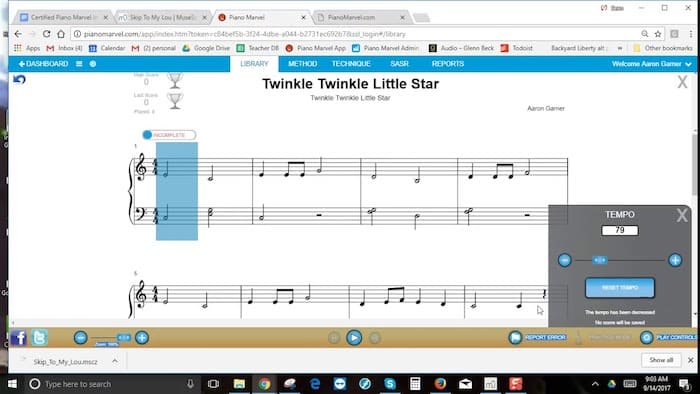Open the Piano Marvel App bookmark
The width and height of the screenshot is (700, 394).
(x=315, y=48)
